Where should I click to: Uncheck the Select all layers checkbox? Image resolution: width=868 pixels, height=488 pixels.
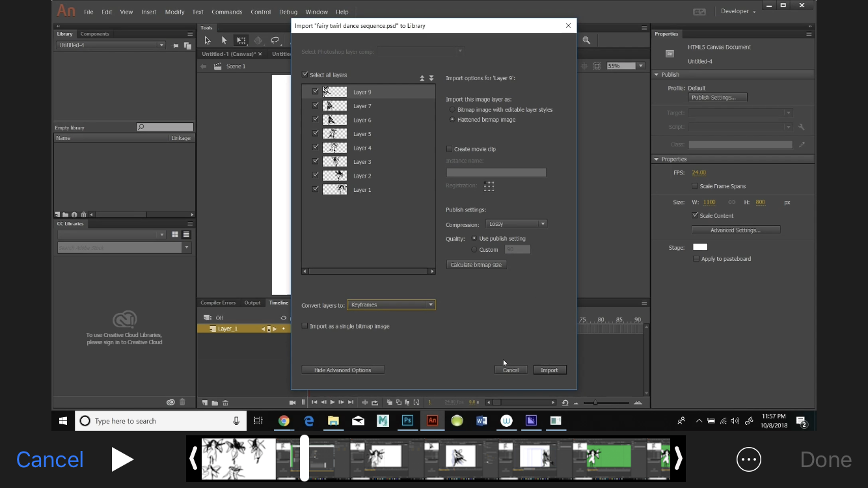click(305, 74)
